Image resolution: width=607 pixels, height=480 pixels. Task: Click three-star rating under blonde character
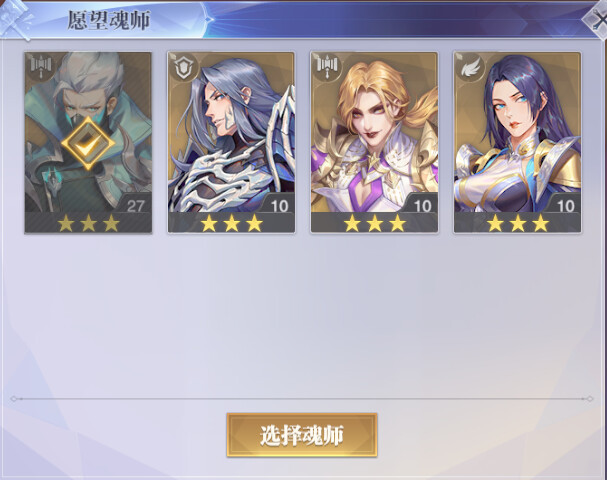pyautogui.click(x=375, y=223)
